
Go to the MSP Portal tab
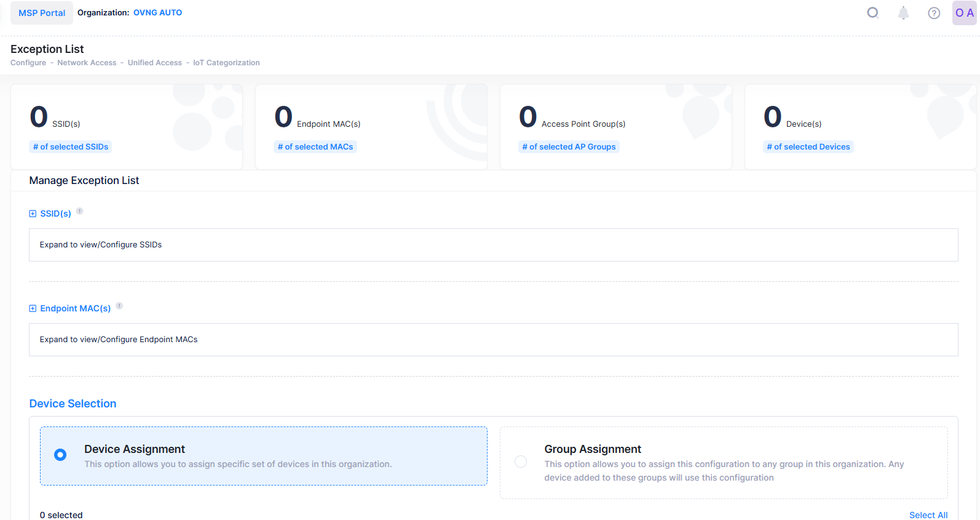coord(42,13)
